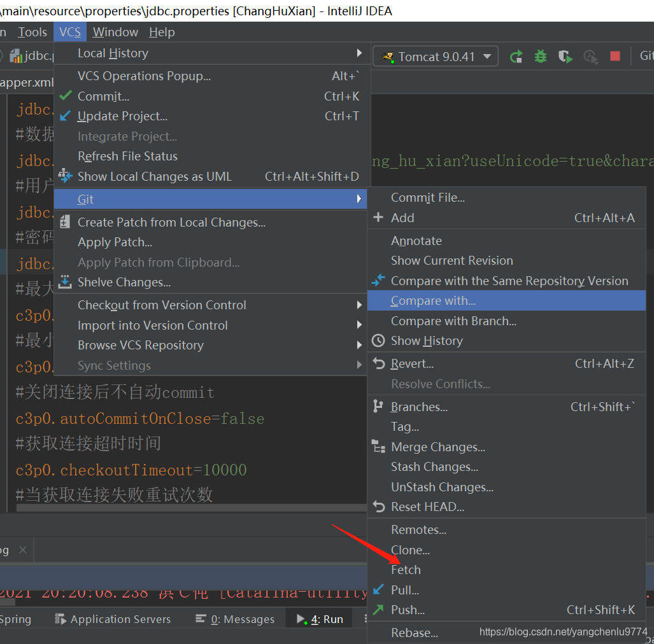Choose Annotate in Git submenu
The image size is (654, 644).
coord(507,241)
